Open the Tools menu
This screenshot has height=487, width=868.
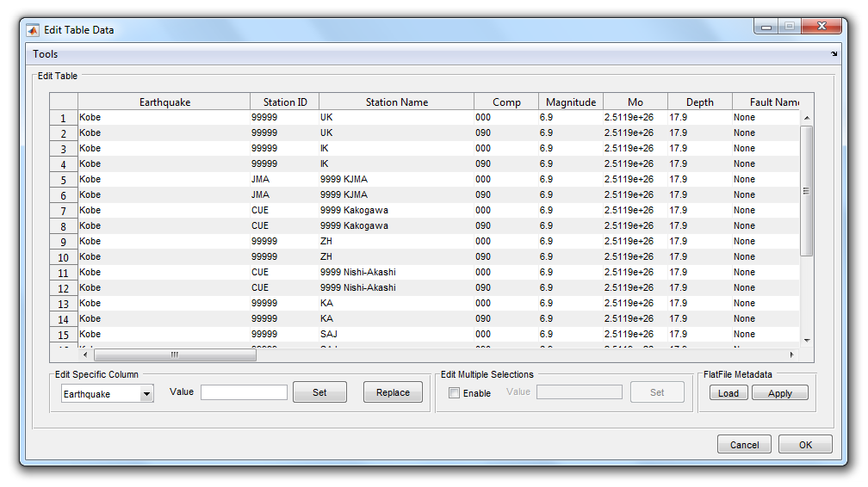point(46,54)
